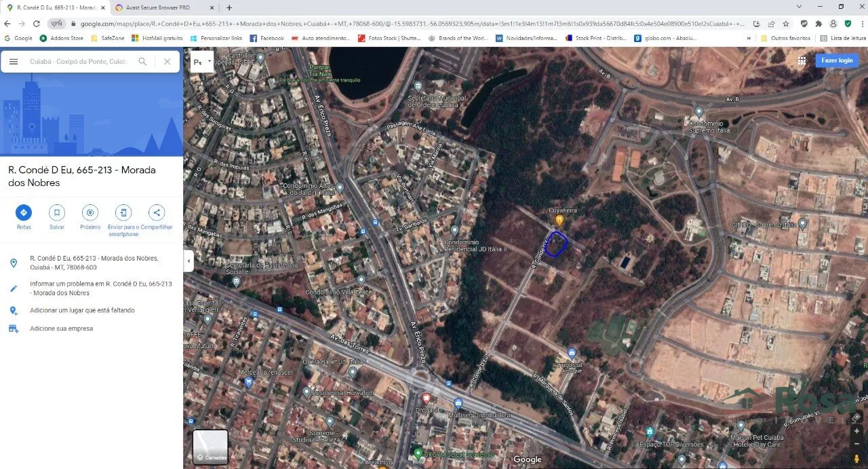The height and width of the screenshot is (469, 868).
Task: Collapse the side panel with arrow
Action: click(x=189, y=261)
